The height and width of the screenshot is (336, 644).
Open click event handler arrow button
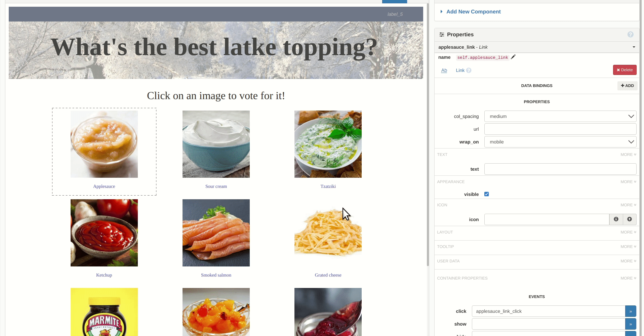[x=631, y=311]
